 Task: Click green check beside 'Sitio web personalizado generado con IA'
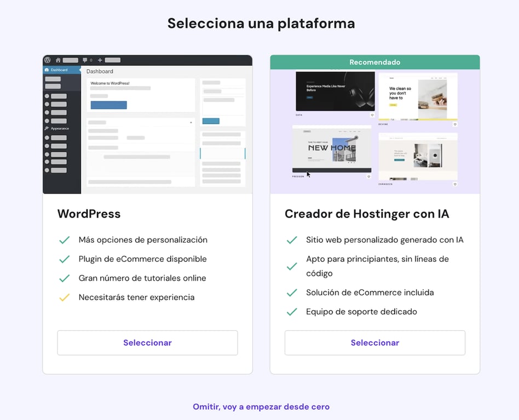point(292,240)
